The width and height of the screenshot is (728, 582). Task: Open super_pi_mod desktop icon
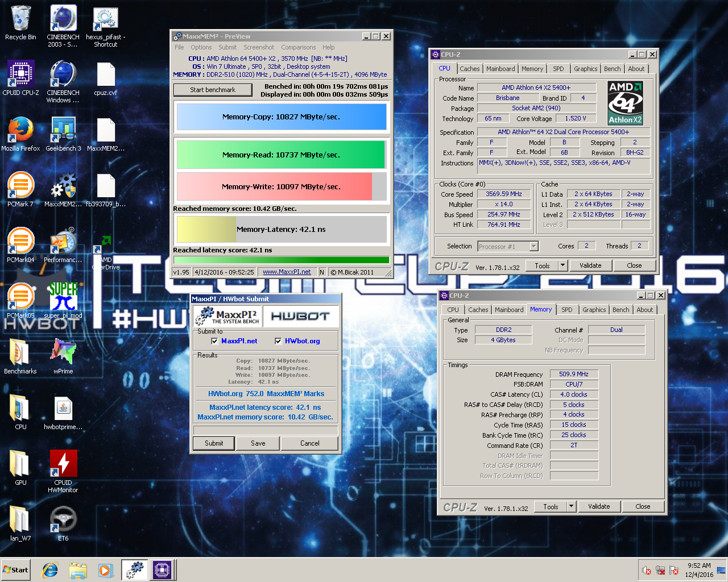tap(63, 301)
